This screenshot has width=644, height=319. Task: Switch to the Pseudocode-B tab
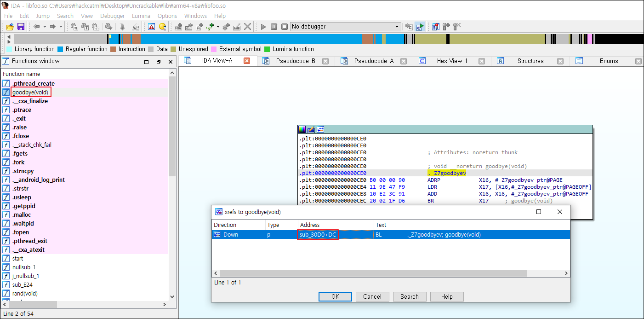pyautogui.click(x=296, y=61)
